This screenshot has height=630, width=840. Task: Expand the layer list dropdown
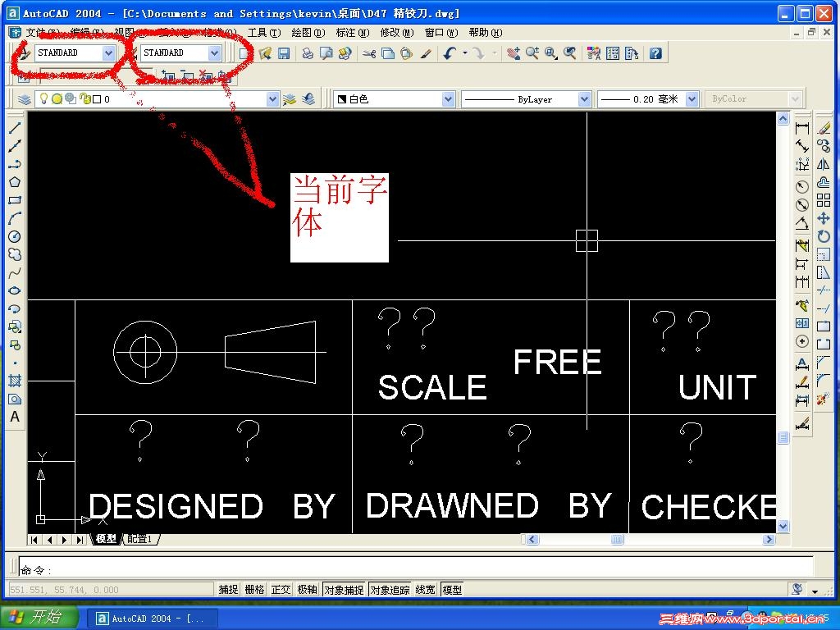tap(272, 99)
